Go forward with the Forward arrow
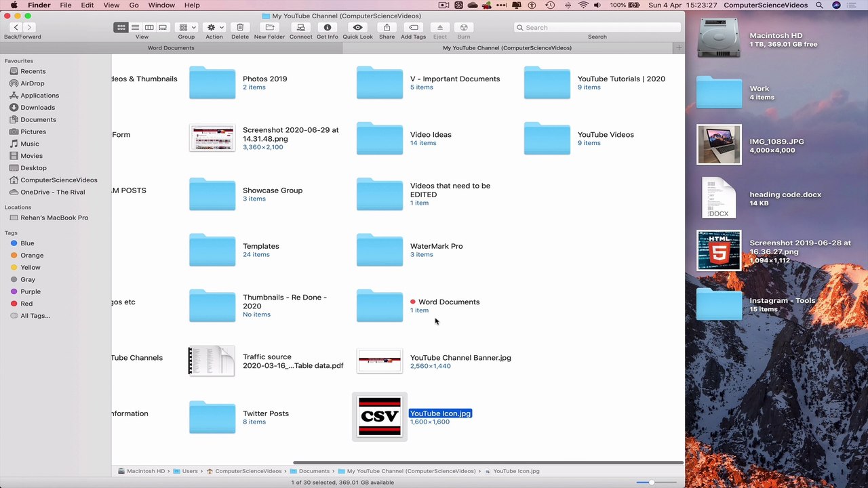Image resolution: width=868 pixels, height=488 pixels. (29, 27)
